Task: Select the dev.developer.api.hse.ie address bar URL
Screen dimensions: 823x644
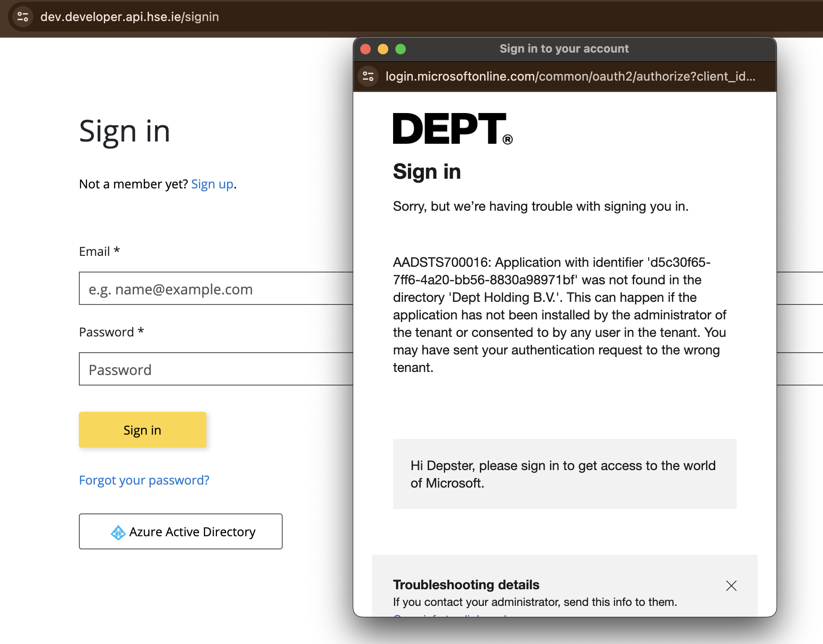Action: 130,17
